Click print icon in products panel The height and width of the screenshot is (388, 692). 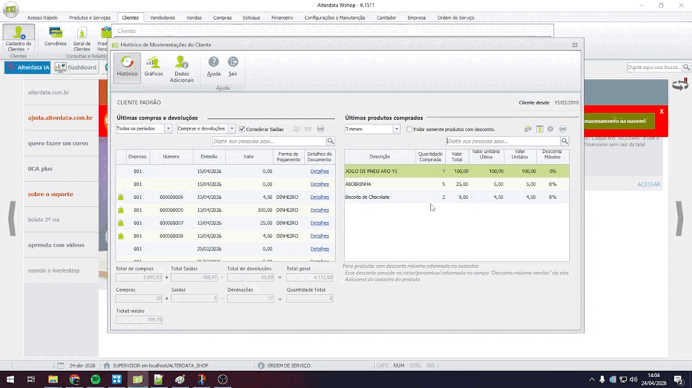coord(562,129)
